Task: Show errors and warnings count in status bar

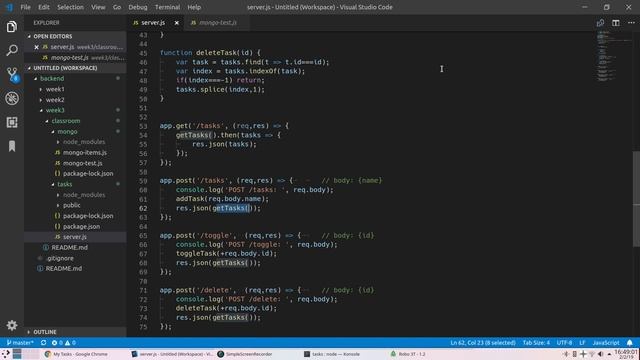Action: (64, 343)
